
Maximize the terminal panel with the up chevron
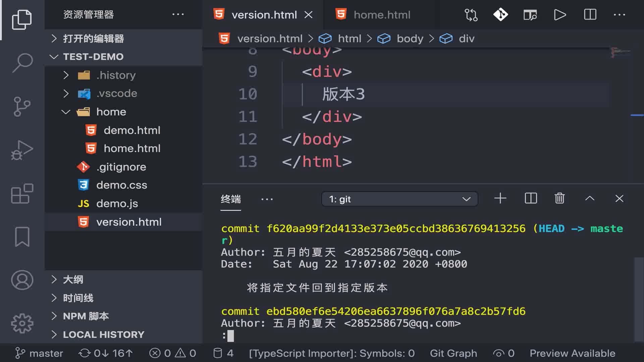click(x=590, y=198)
